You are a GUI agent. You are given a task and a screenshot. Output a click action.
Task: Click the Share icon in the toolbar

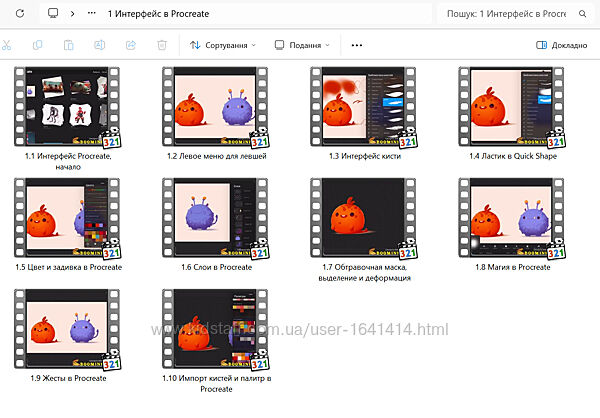pos(130,45)
